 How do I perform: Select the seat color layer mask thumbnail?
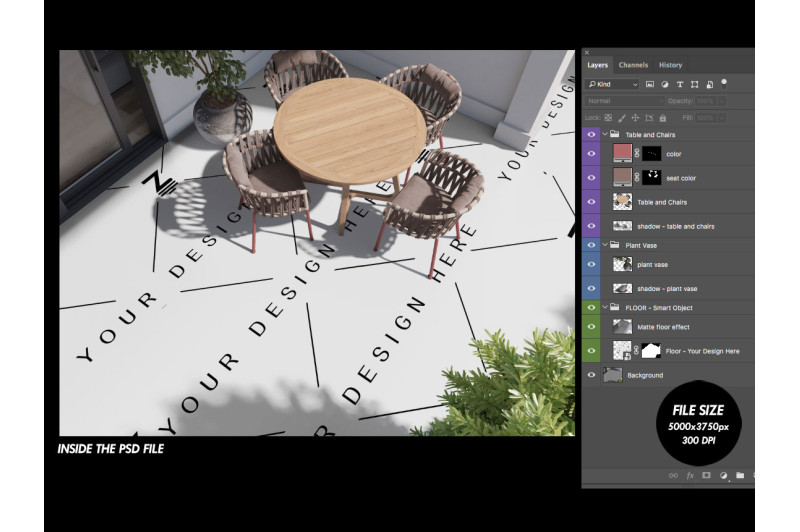coord(652,178)
